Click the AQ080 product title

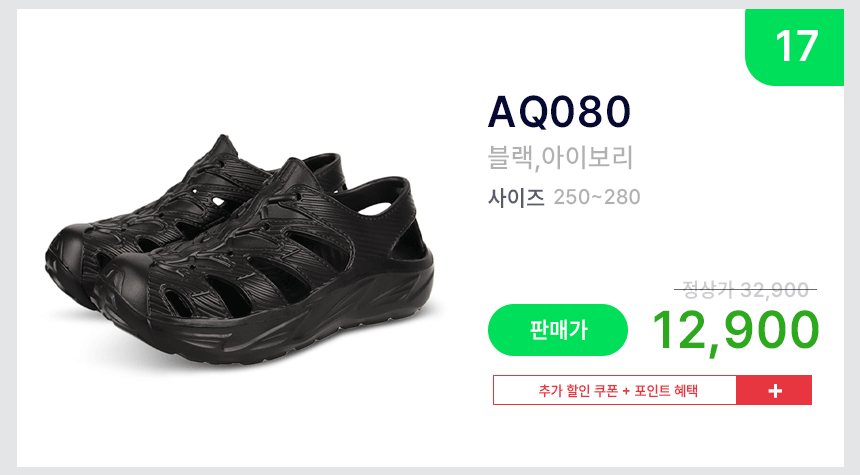(x=559, y=112)
